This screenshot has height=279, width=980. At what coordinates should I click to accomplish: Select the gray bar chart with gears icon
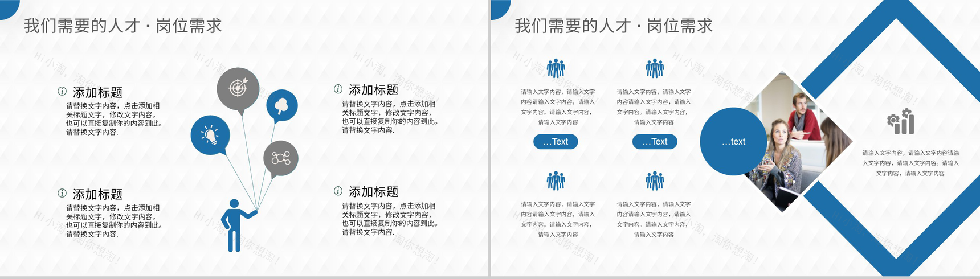[901, 121]
